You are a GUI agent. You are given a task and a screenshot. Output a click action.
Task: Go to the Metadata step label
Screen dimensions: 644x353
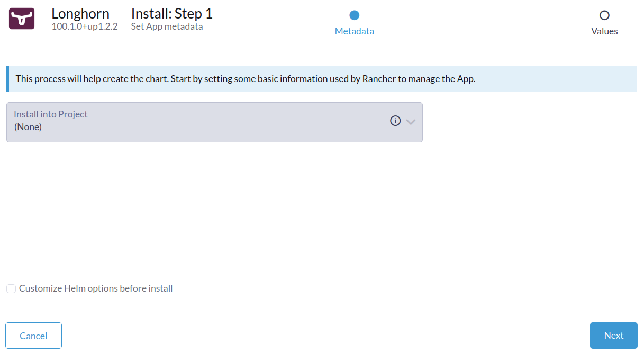pos(355,31)
